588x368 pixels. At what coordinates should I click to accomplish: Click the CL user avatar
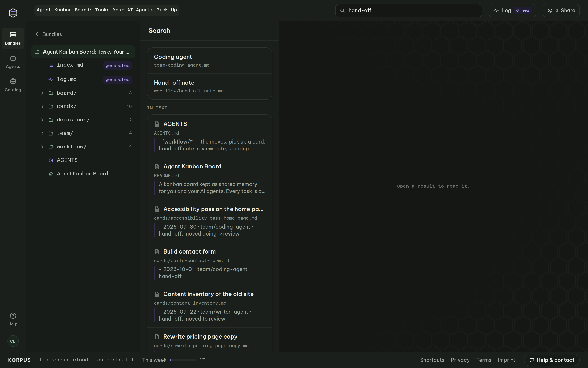[13, 341]
